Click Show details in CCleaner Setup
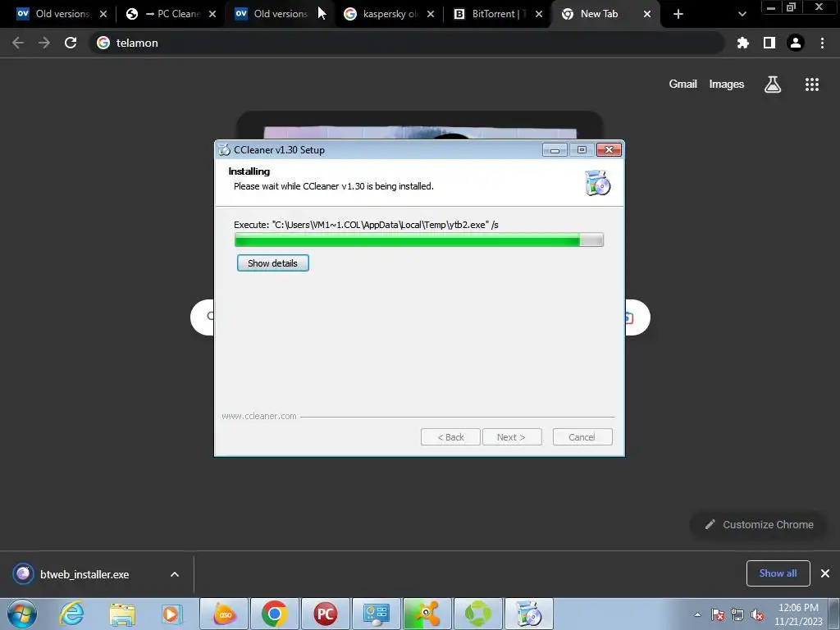The width and height of the screenshot is (840, 630). (272, 263)
